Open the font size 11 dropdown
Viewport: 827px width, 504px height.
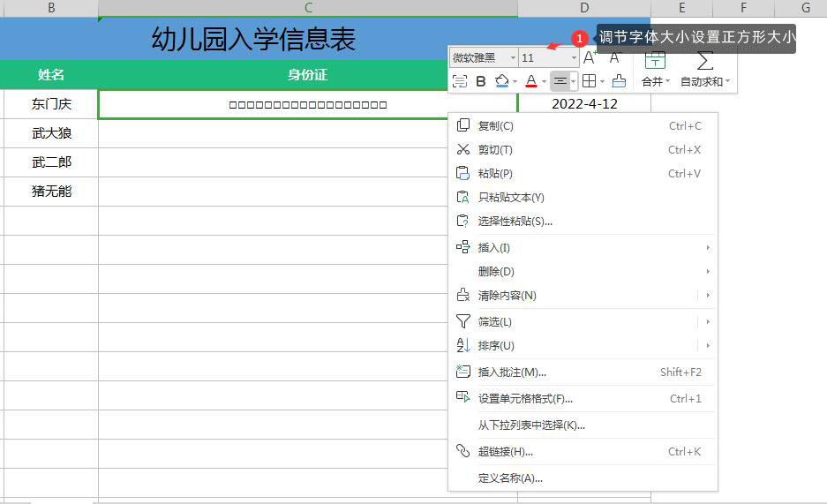coord(574,58)
